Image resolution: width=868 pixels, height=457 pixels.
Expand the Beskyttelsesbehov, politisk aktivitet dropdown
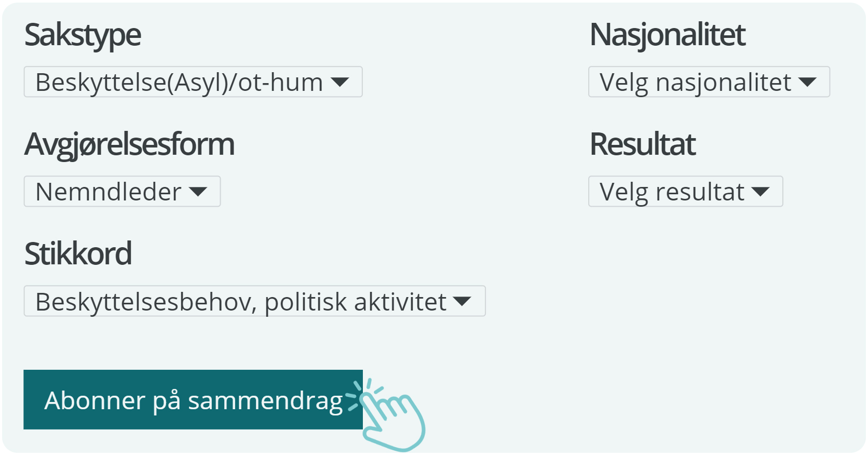pos(254,301)
